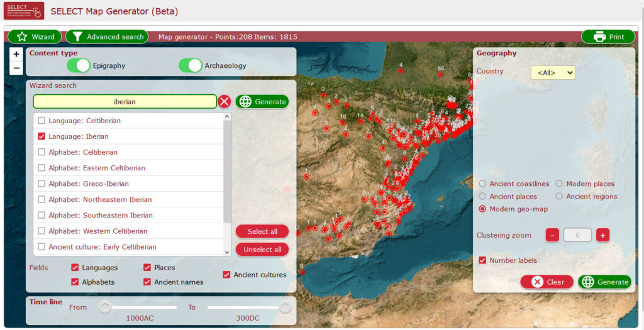
Task: Uncheck the Number labels checkbox
Action: pyautogui.click(x=482, y=260)
